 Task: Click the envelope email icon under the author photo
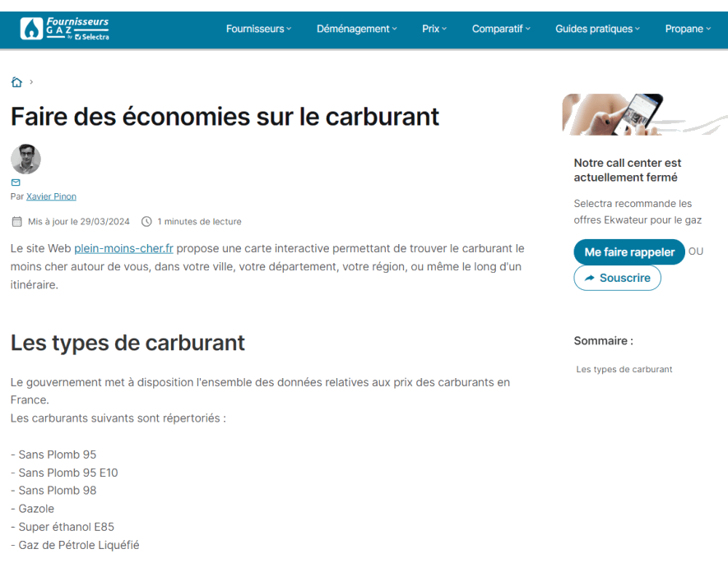(16, 182)
